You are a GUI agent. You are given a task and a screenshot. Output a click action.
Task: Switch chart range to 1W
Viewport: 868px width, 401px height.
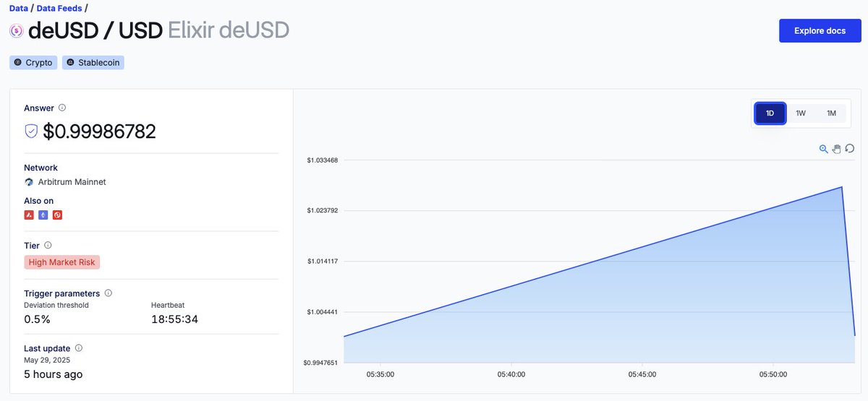801,113
